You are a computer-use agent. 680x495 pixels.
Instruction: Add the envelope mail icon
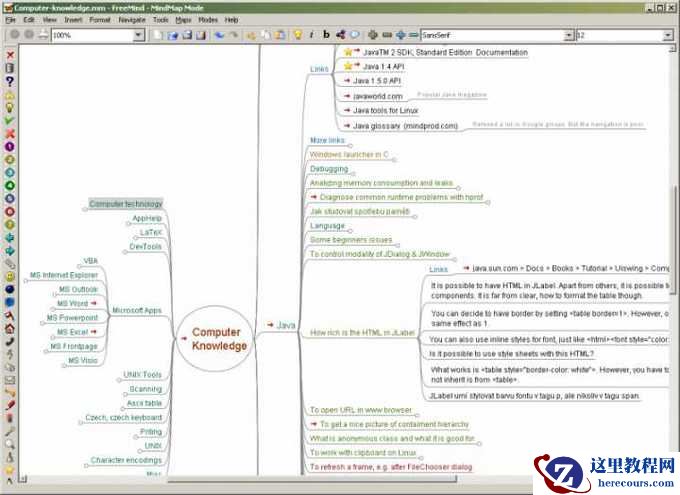point(9,380)
